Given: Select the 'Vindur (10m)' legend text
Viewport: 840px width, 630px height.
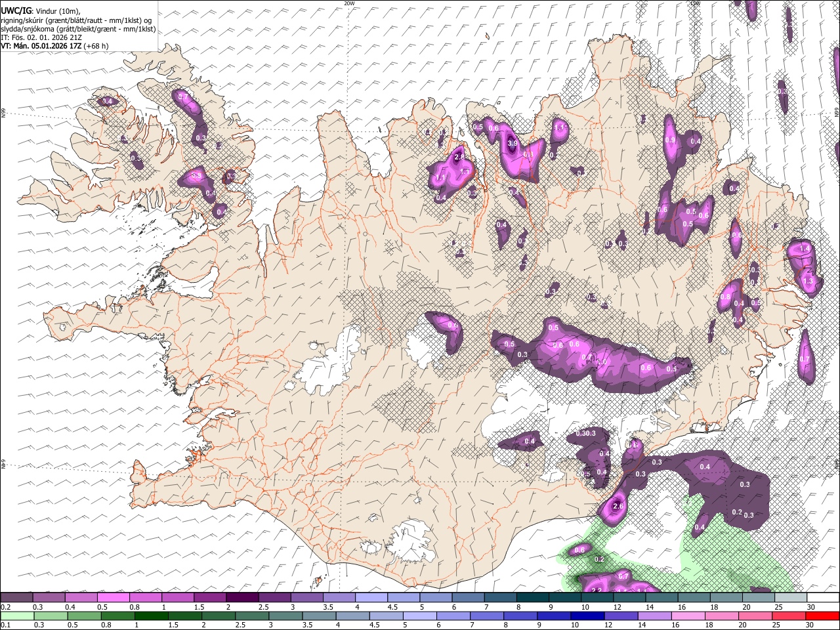Looking at the screenshot, I should (58, 12).
